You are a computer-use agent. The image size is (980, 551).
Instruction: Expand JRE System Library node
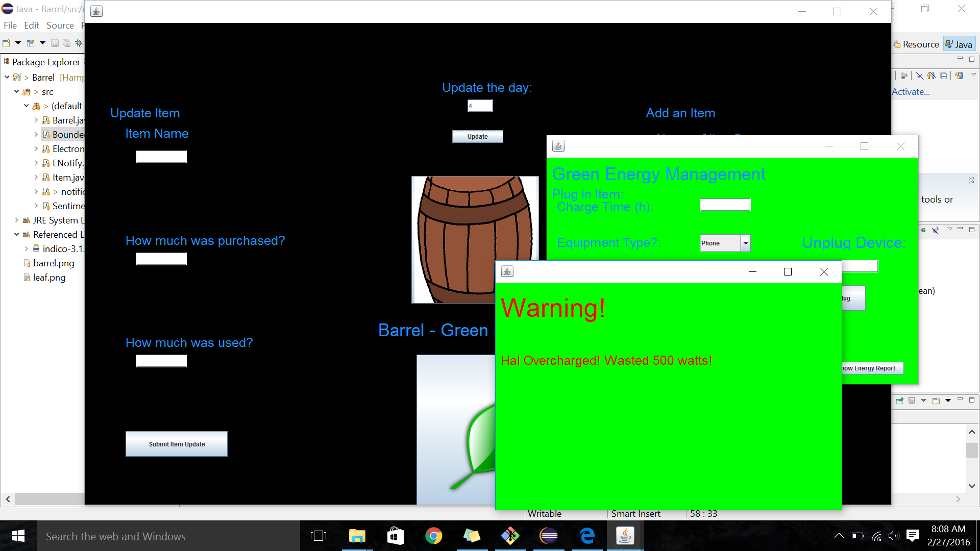17,220
